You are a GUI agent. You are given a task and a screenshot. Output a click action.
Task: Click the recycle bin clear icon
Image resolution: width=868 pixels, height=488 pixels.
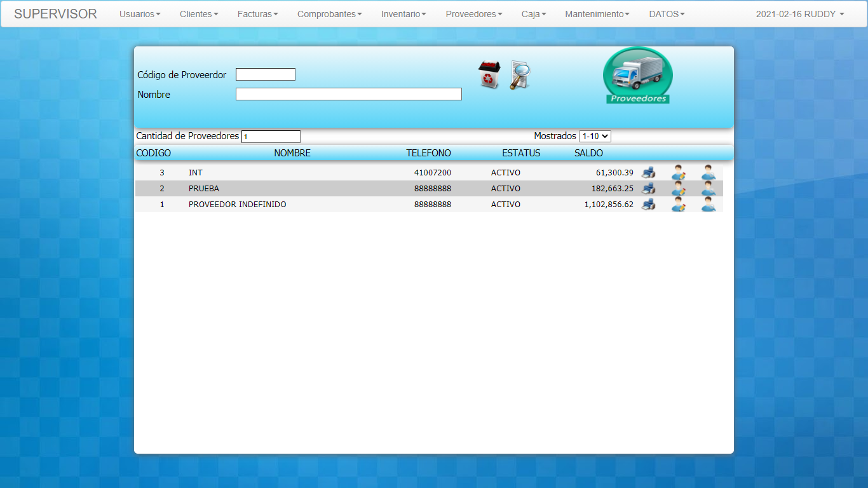coord(489,75)
